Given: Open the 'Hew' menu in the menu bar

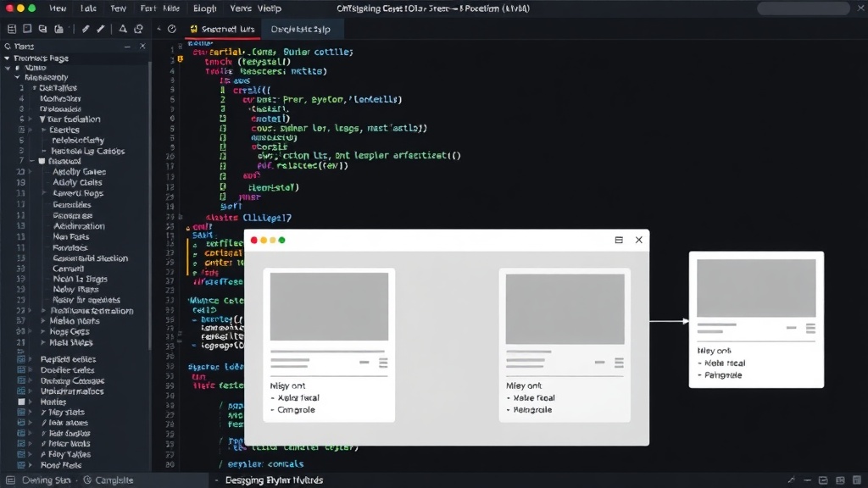Looking at the screenshot, I should (58, 8).
